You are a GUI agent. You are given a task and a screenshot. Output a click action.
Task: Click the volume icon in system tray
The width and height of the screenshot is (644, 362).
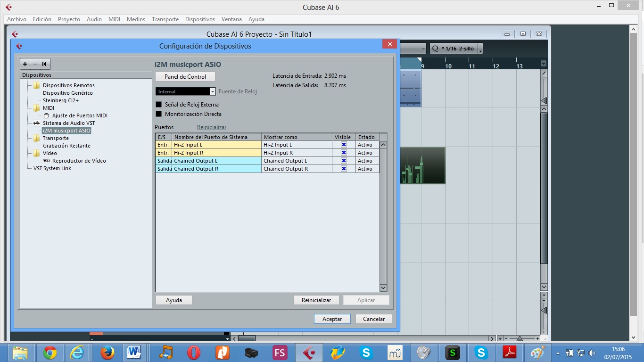pyautogui.click(x=592, y=353)
